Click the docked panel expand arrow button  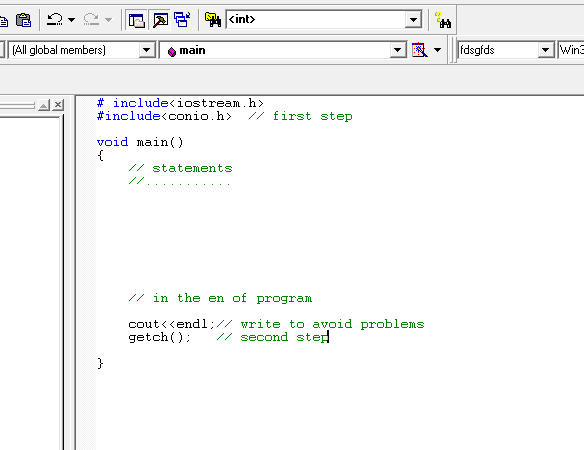pyautogui.click(x=44, y=105)
